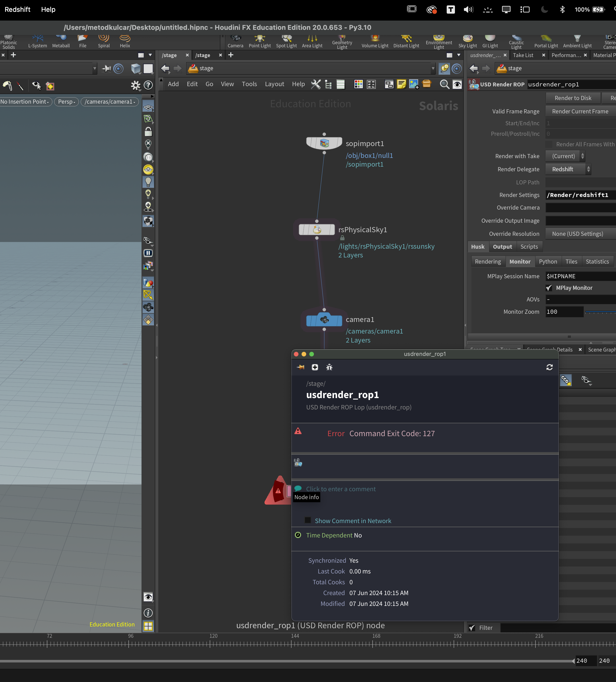Click the Render to Disk button
The height and width of the screenshot is (682, 616).
573,98
